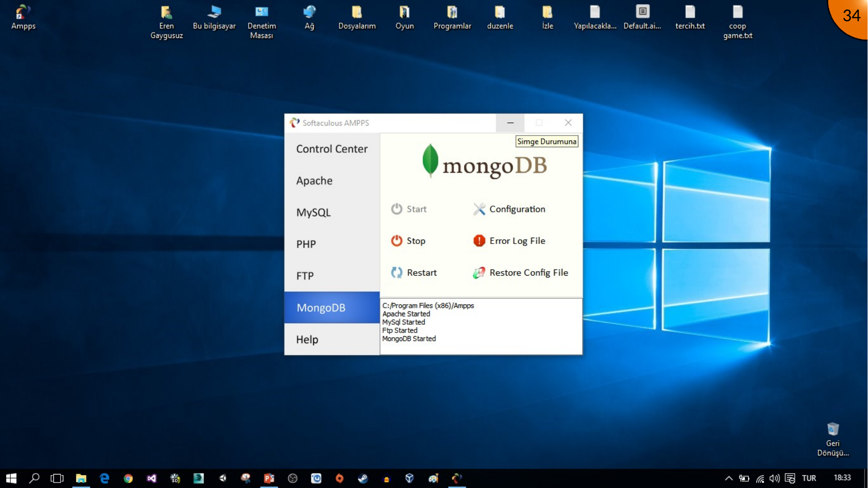Click the blue Restart arrows icon

click(x=397, y=272)
